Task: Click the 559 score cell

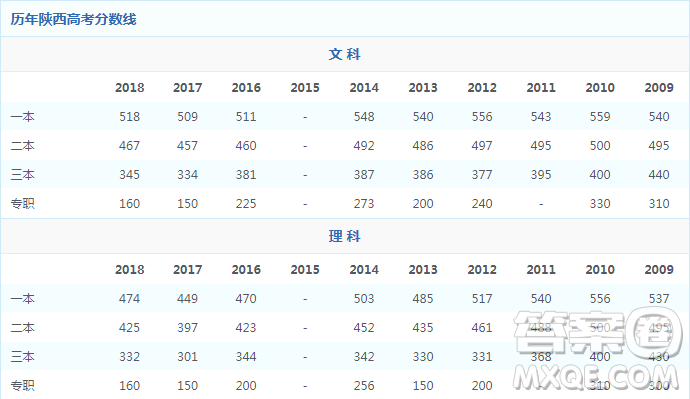Action: (600, 117)
